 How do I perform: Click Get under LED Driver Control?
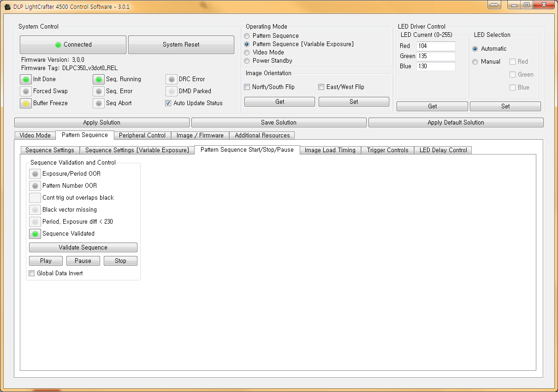pyautogui.click(x=433, y=107)
